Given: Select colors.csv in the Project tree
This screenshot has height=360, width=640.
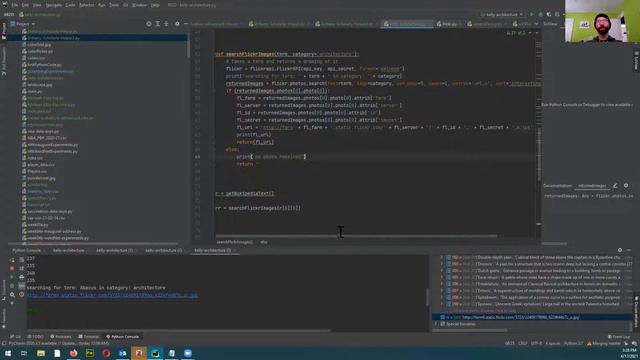Looking at the screenshot, I should (36, 58).
